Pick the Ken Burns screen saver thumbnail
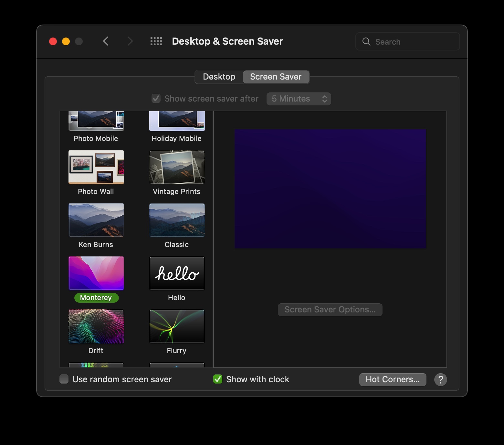The width and height of the screenshot is (504, 445). pyautogui.click(x=96, y=220)
